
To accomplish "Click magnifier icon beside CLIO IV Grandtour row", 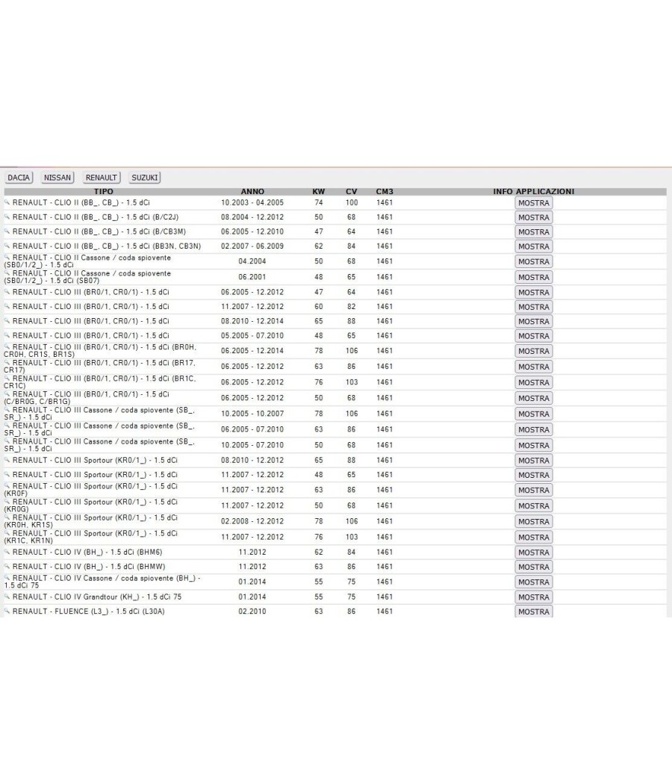I will 7,597.
